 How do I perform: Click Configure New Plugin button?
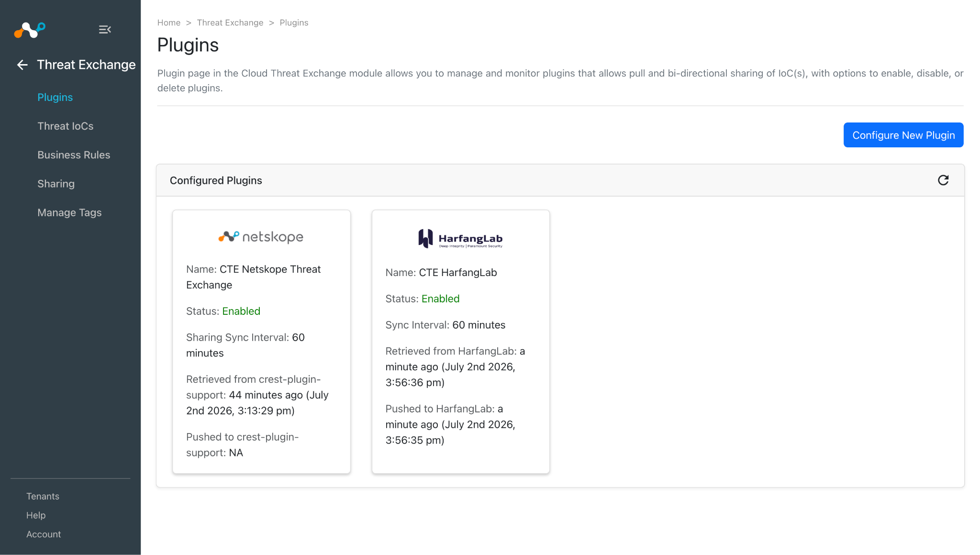(903, 135)
